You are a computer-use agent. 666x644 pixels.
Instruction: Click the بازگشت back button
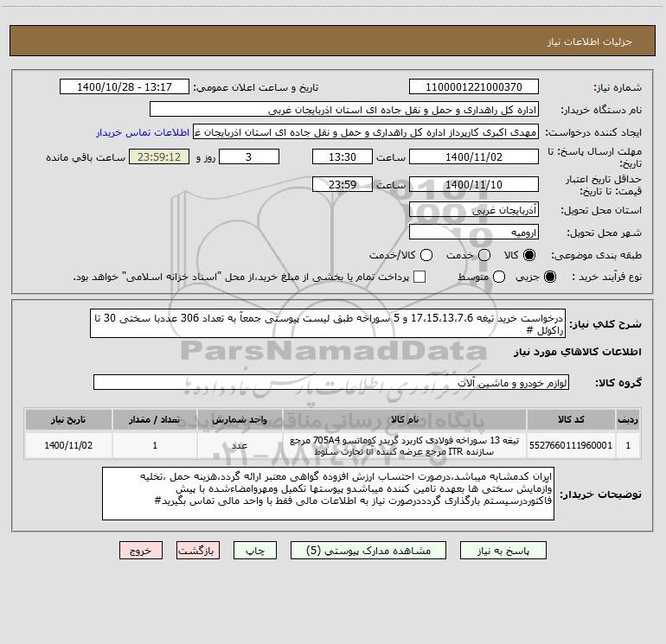tap(198, 551)
